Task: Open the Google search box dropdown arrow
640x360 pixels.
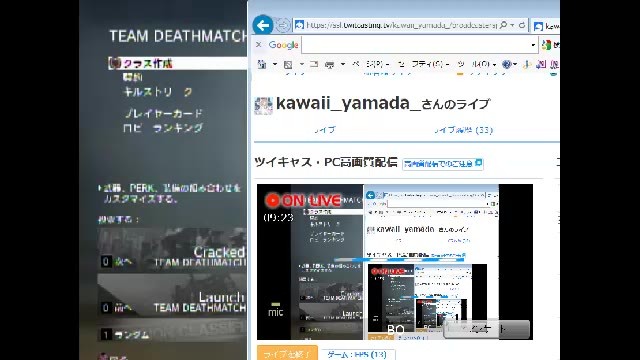Action: point(533,45)
